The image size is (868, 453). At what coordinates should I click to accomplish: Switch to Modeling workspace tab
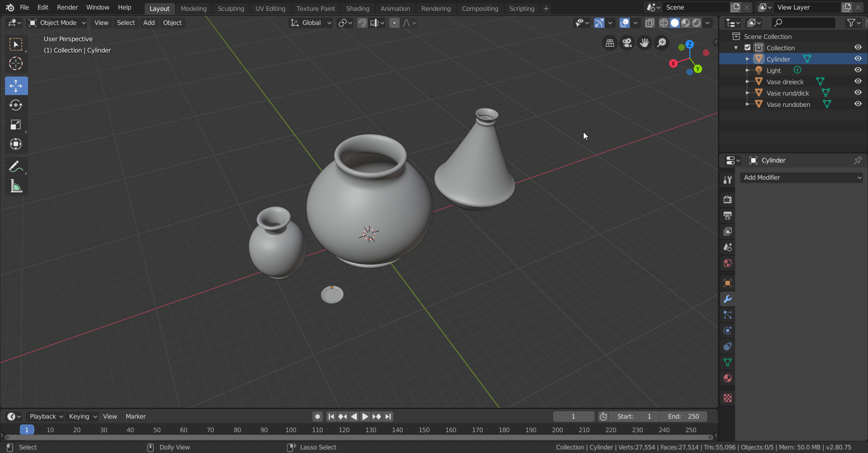pyautogui.click(x=193, y=9)
